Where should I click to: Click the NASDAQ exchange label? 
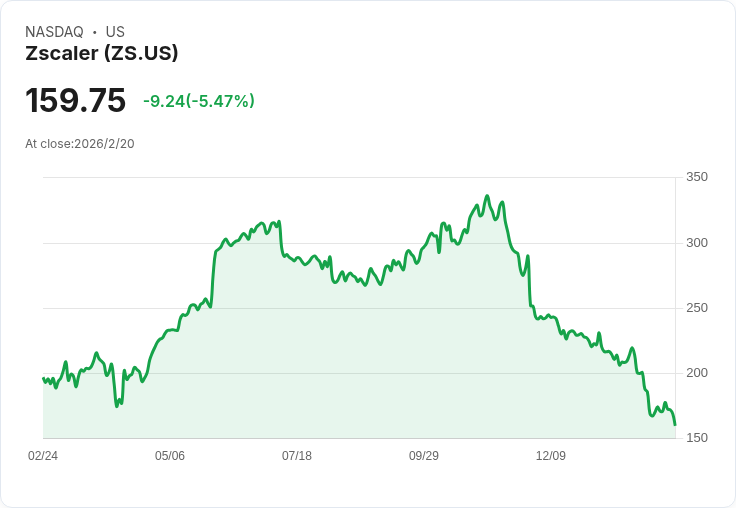pyautogui.click(x=54, y=32)
